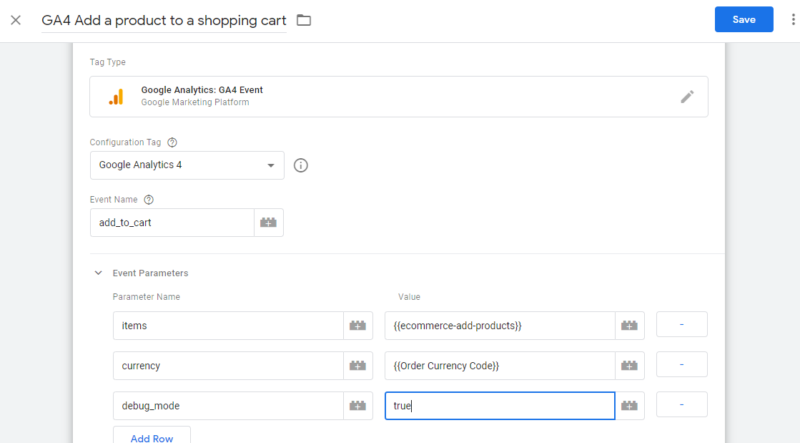The width and height of the screenshot is (800, 443).
Task: Open help icon beside Configuration Tag label
Action: coord(173,143)
